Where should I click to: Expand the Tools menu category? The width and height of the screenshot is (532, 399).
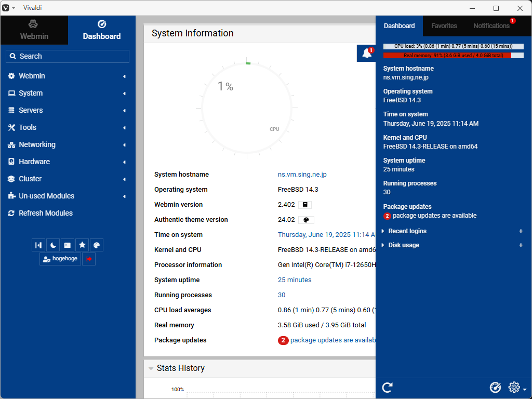click(68, 128)
